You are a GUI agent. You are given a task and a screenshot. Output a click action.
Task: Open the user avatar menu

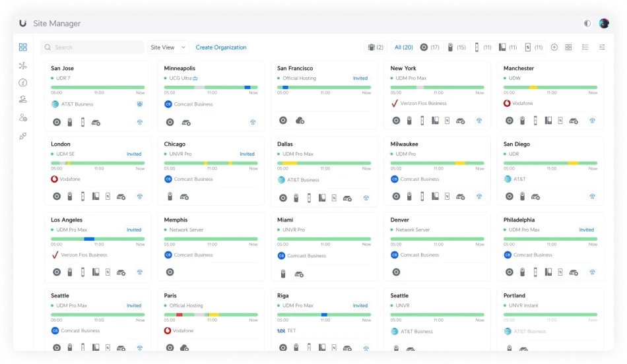pos(604,23)
